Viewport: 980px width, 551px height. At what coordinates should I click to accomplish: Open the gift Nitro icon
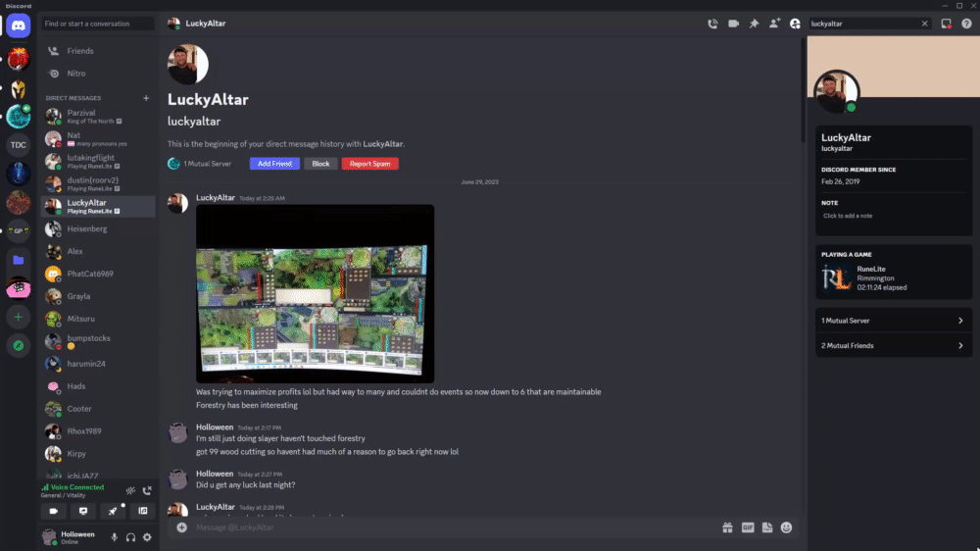[727, 527]
